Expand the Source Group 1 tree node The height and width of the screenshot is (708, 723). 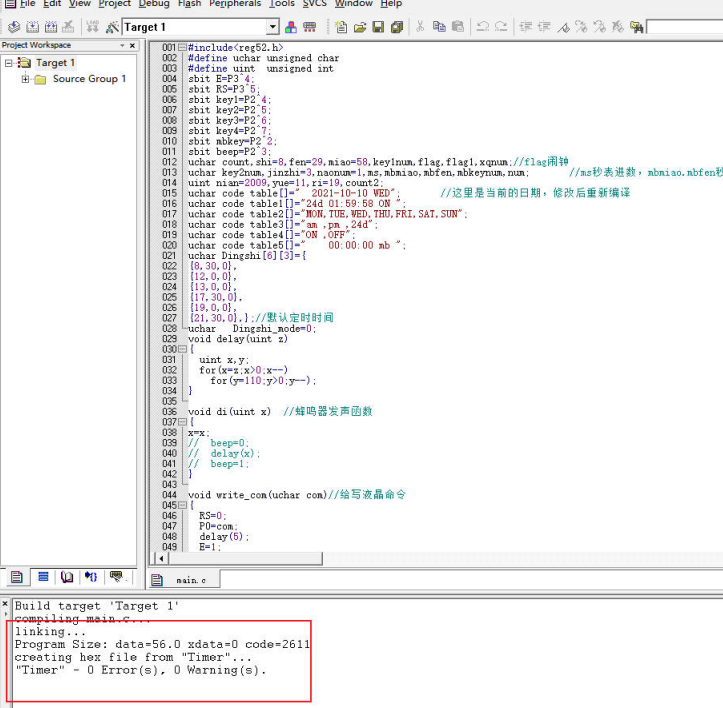25,79
